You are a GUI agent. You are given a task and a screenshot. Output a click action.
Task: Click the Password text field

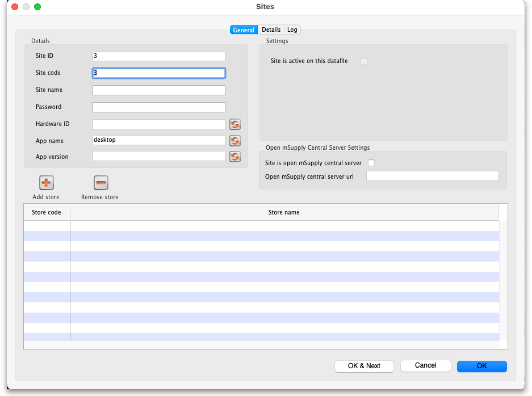click(x=158, y=107)
